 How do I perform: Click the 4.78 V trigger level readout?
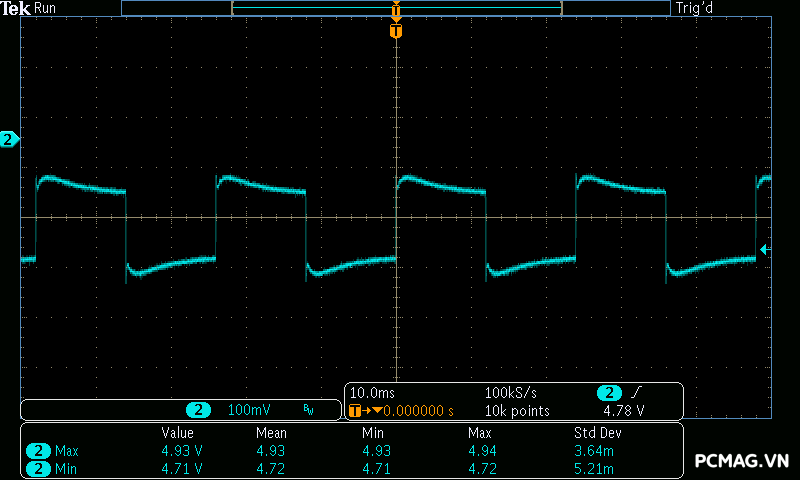coord(623,411)
